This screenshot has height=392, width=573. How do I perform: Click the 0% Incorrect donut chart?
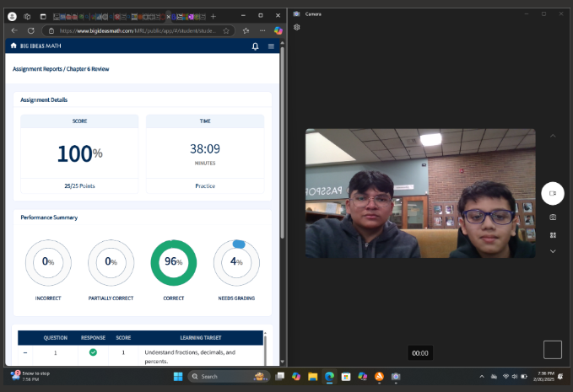tap(48, 262)
